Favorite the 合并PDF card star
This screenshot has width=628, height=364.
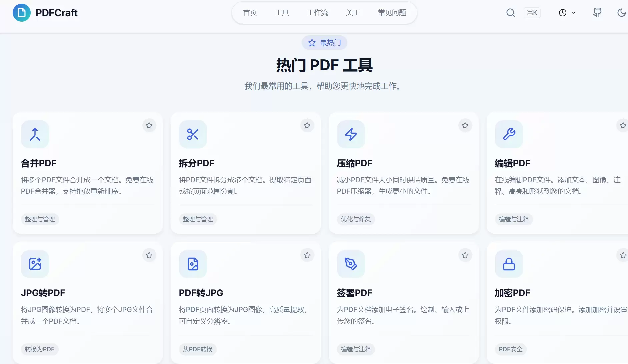pos(149,126)
